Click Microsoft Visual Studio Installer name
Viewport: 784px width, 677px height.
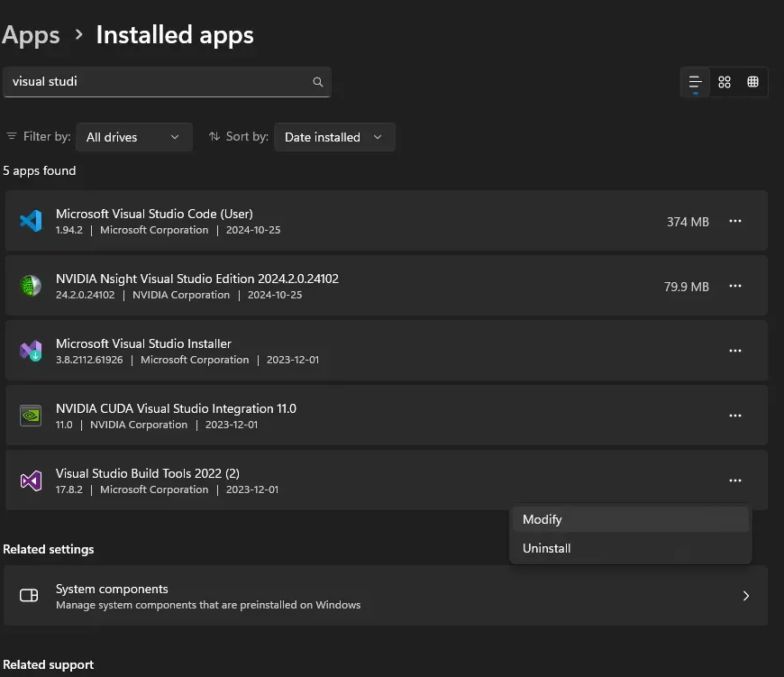(143, 343)
